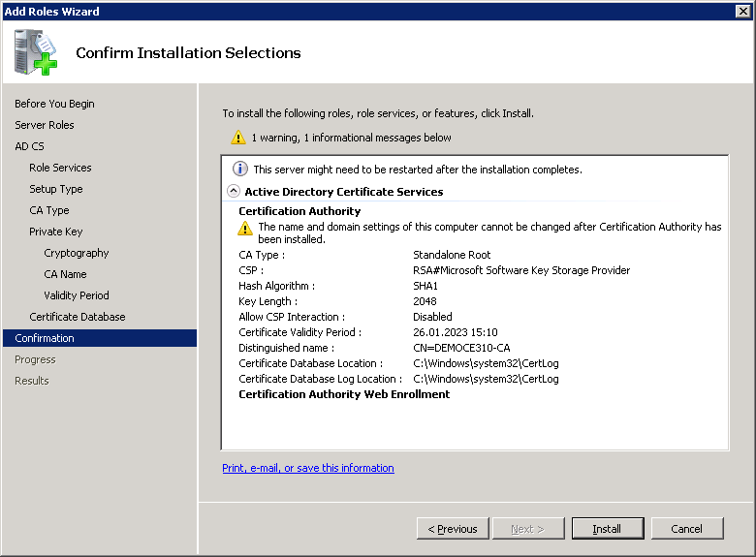Collapse the Active Directory Certificate Services section

point(234,192)
